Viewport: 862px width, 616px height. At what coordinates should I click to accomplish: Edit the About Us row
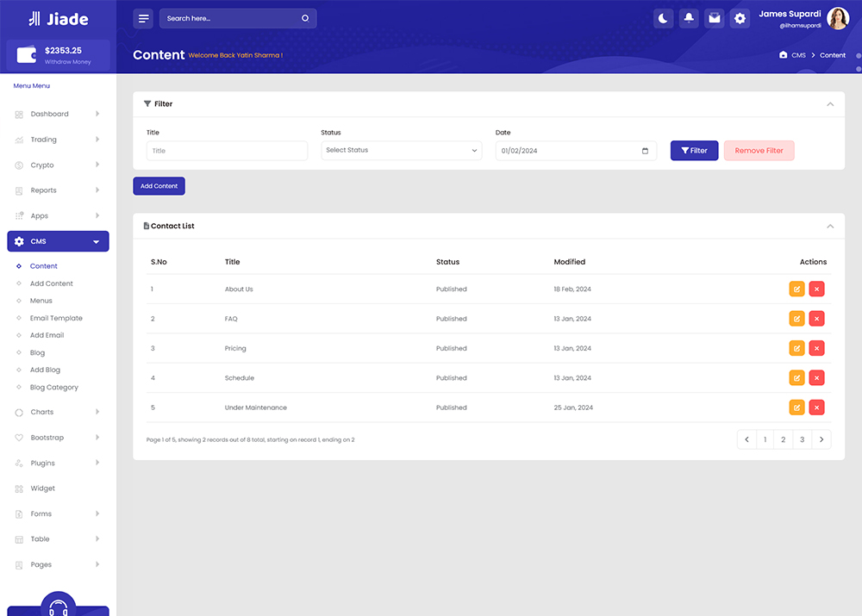796,289
